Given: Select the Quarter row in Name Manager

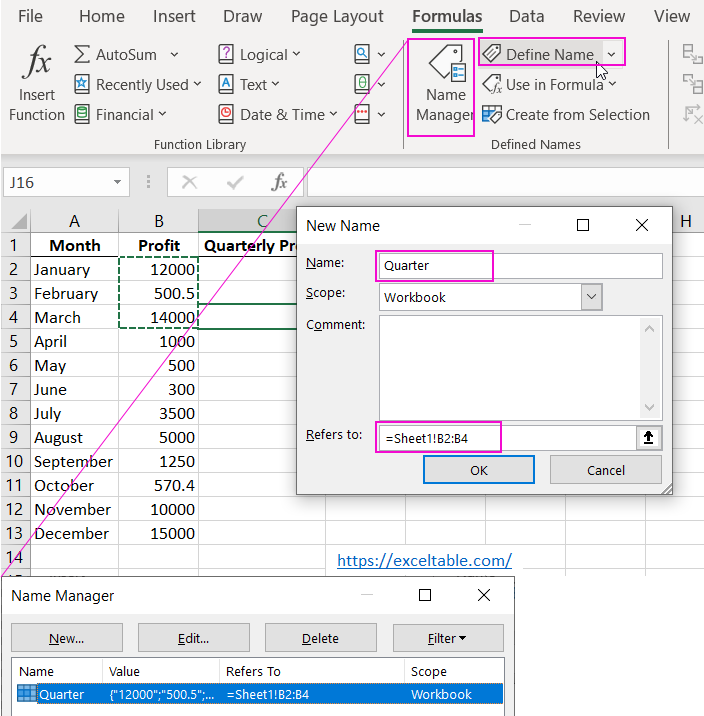Looking at the screenshot, I should [258, 694].
